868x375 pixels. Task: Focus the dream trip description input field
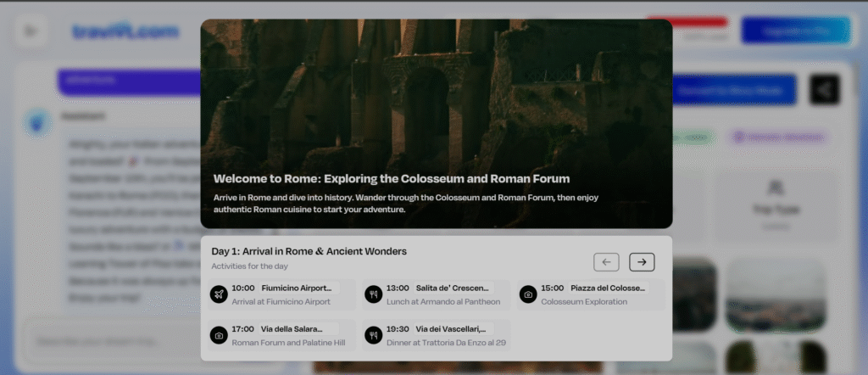127,341
